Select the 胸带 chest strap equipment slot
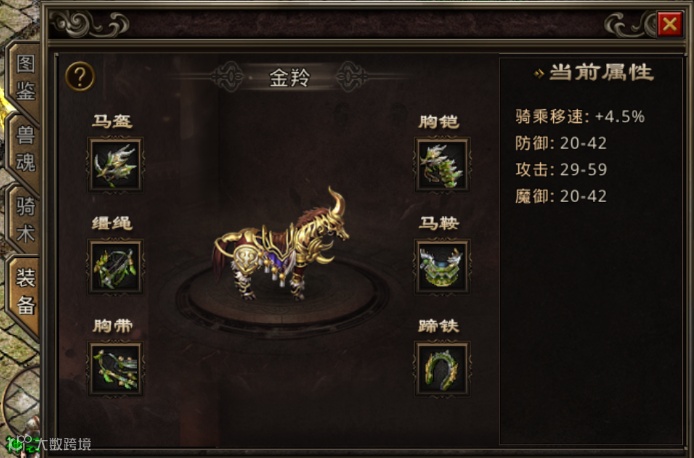This screenshot has height=458, width=694. [x=115, y=369]
